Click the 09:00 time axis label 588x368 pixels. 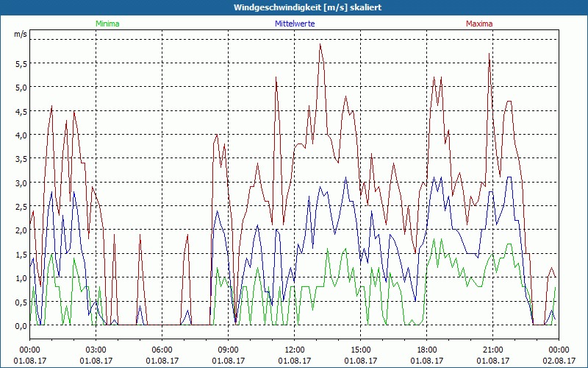point(229,350)
